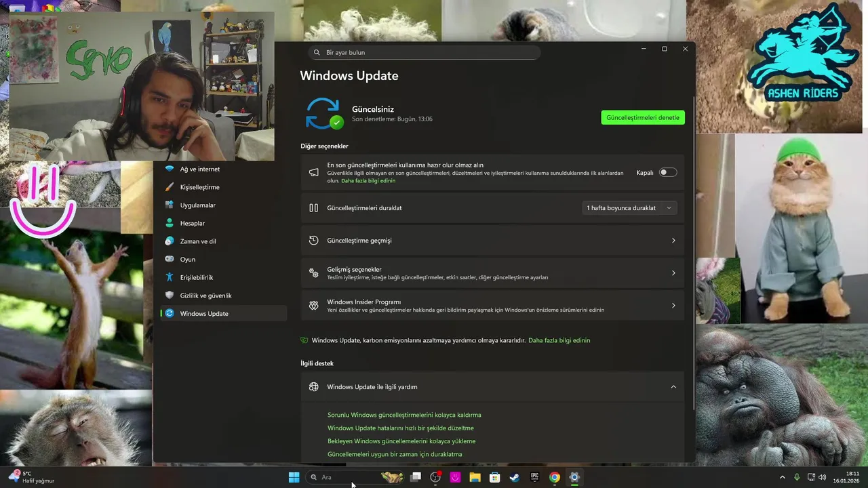This screenshot has width=868, height=488.
Task: Click the Oyun controller icon
Action: 170,260
